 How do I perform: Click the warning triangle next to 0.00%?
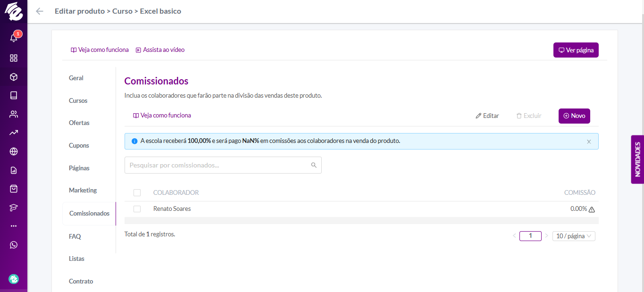click(592, 209)
